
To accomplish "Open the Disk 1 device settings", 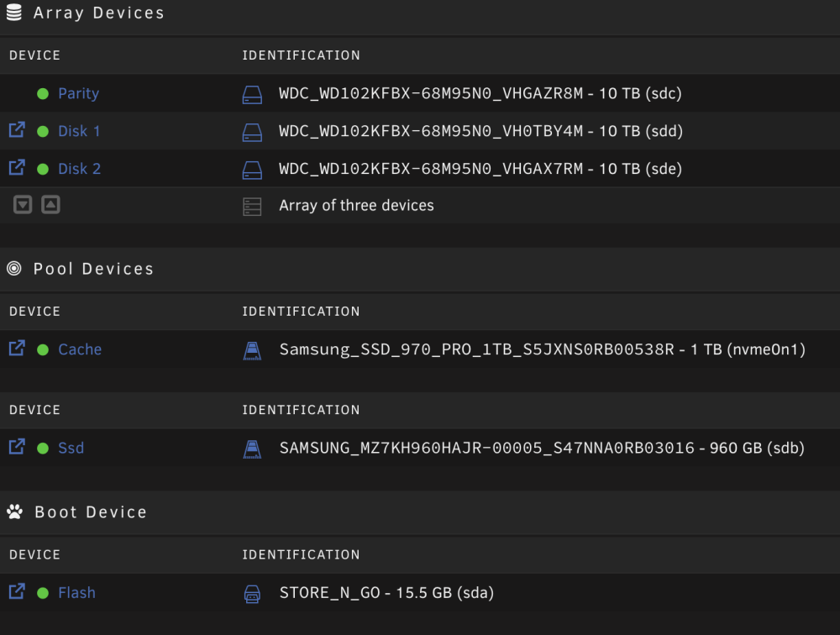I will click(79, 131).
